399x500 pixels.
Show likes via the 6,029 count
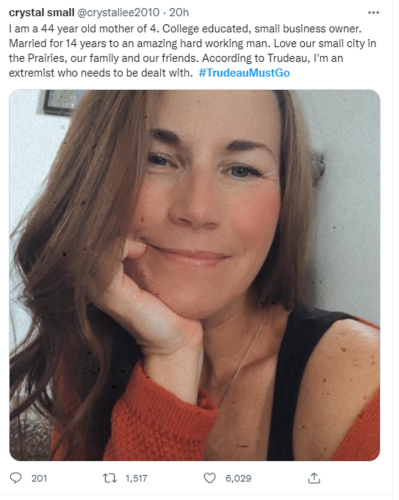[238, 479]
